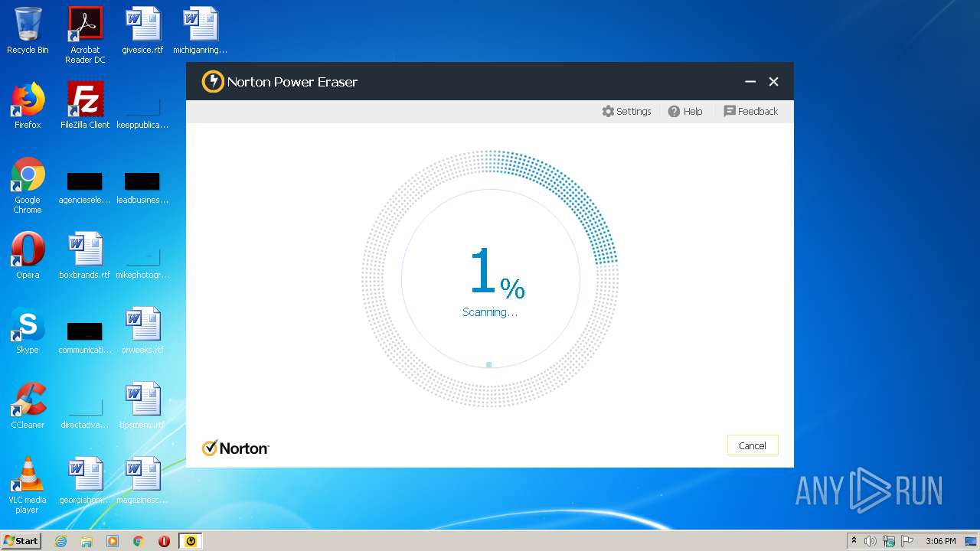Select the VLC media player shortcut
Viewport: 980px width, 551px height.
pos(28,485)
